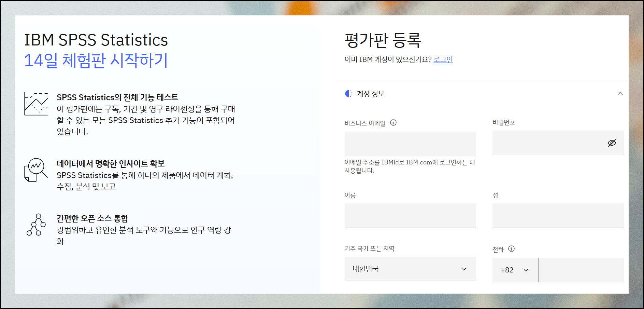Viewport: 644px width, 309px height.
Task: Collapse the 계정 정보 section chevron
Action: (620, 94)
